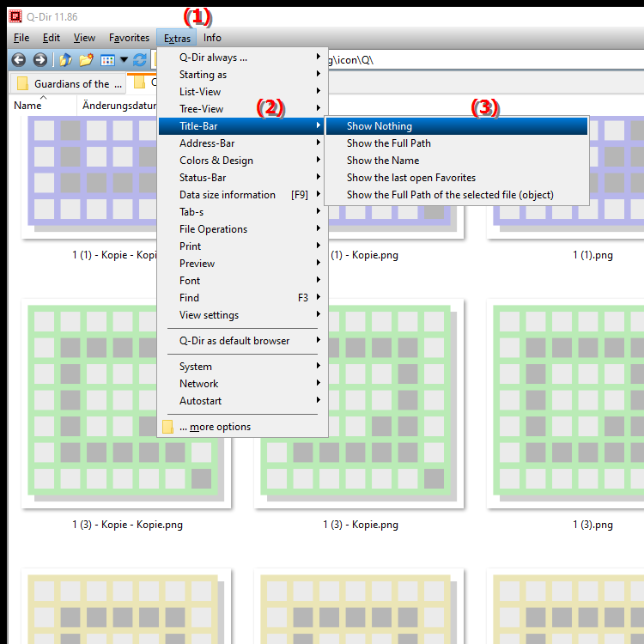Select thumbnail 1 (3) - Kopie - Kopie.png
This screenshot has width=644, height=644.
click(x=89, y=404)
